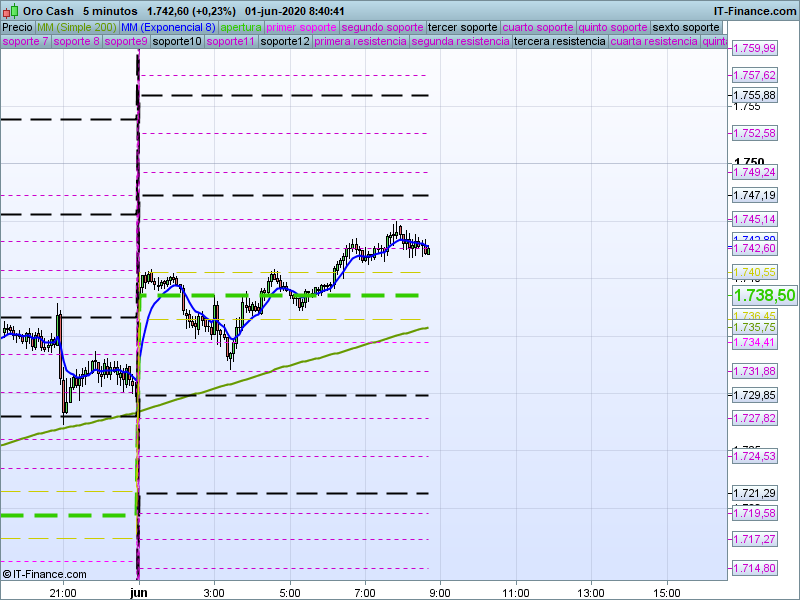The width and height of the screenshot is (800, 600).
Task: Click the 1.734,41 price level label
Action: pos(755,342)
